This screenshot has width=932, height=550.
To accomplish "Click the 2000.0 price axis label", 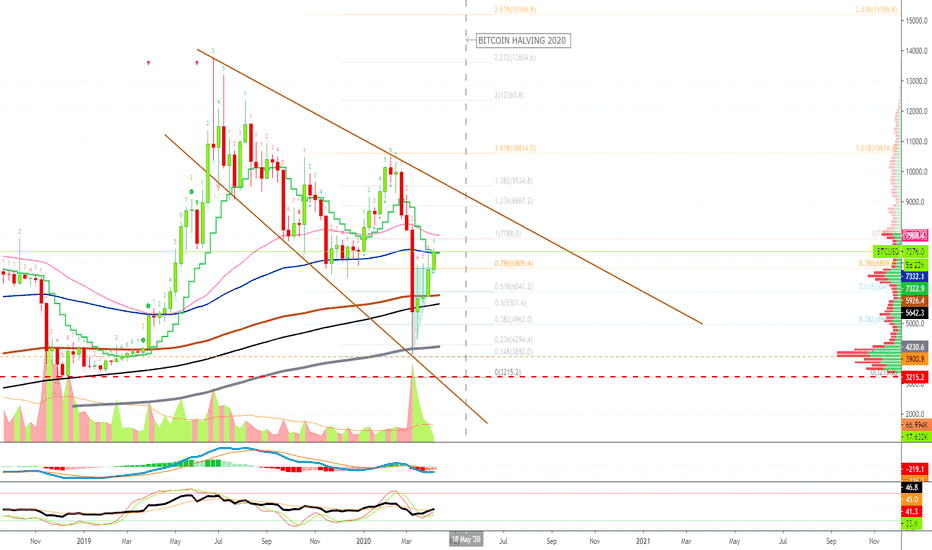I will click(915, 414).
